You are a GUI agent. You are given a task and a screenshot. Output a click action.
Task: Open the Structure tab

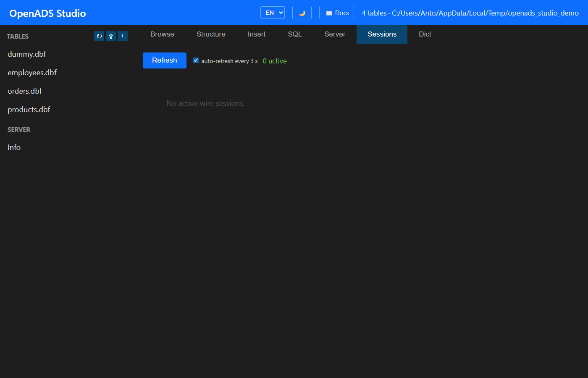pyautogui.click(x=211, y=34)
